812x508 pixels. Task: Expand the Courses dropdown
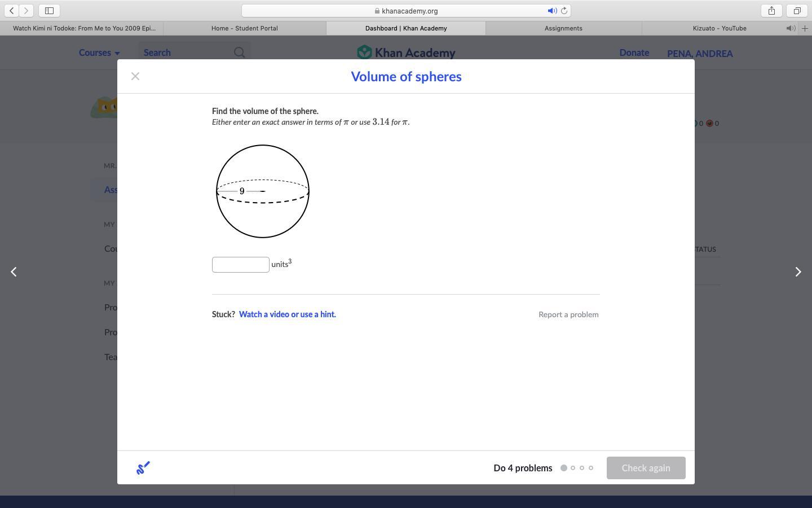click(99, 52)
